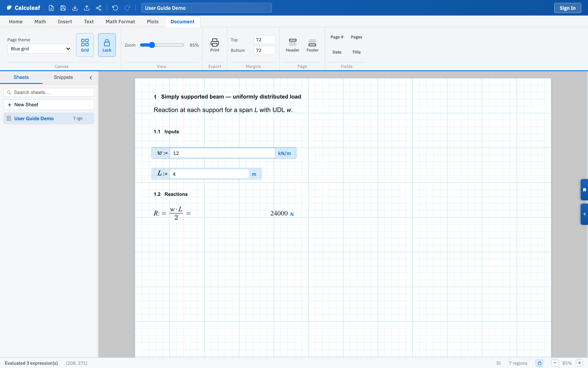
Task: Click the '1.2 Reactions' heading
Action: click(x=170, y=194)
